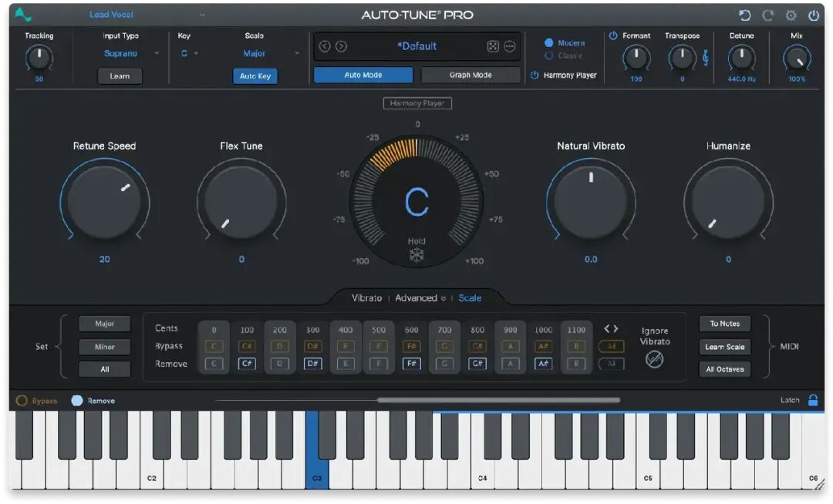The height and width of the screenshot is (504, 833).
Task: Go to previous preset arrow
Action: tap(325, 47)
